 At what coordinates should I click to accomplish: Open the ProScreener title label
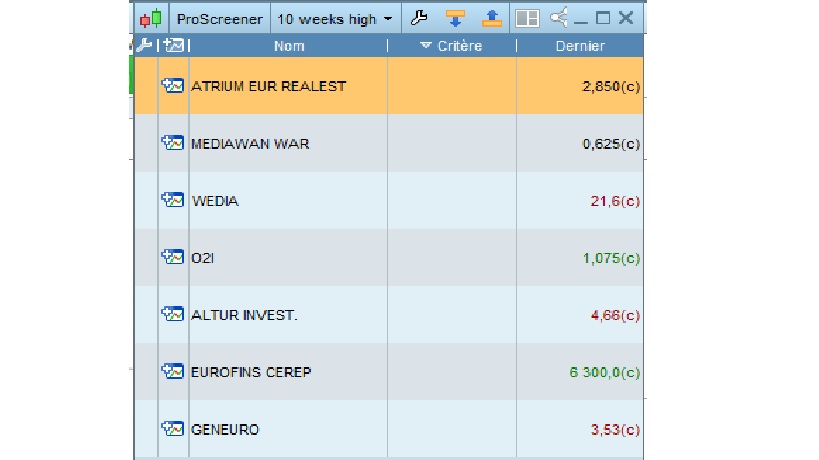click(219, 19)
